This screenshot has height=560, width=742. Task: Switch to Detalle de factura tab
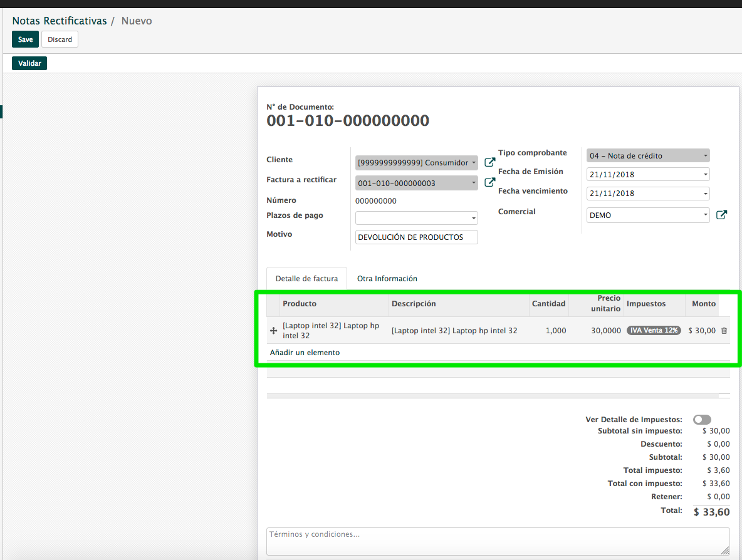coord(306,279)
